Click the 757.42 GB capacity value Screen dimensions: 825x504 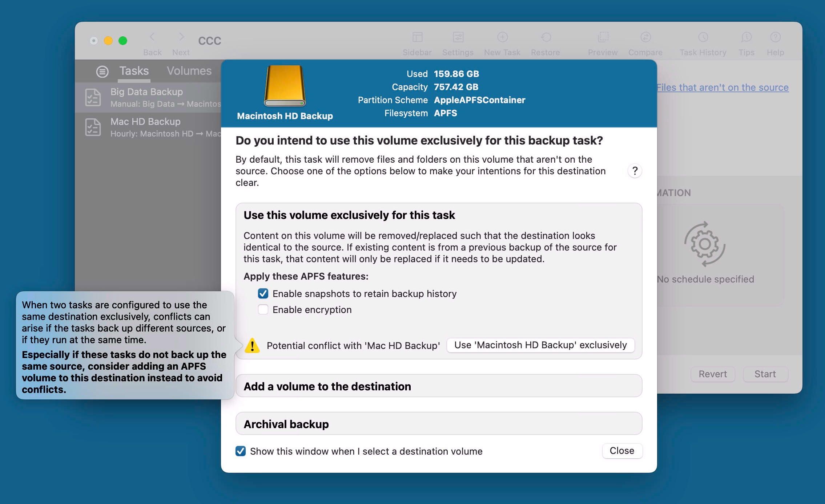point(456,87)
